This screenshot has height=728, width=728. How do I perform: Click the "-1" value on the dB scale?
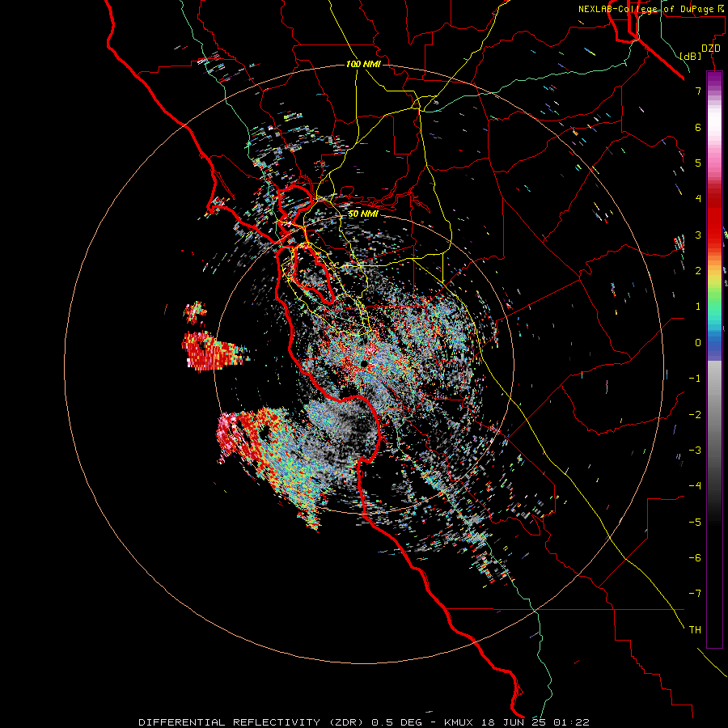click(x=695, y=379)
